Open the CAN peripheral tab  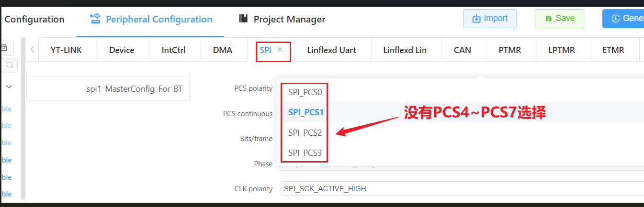tap(463, 50)
